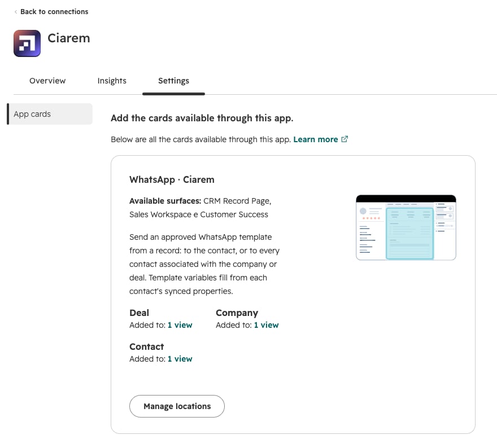The height and width of the screenshot is (448, 497).
Task: Click the 'Add the cards available' heading
Action: click(x=202, y=118)
